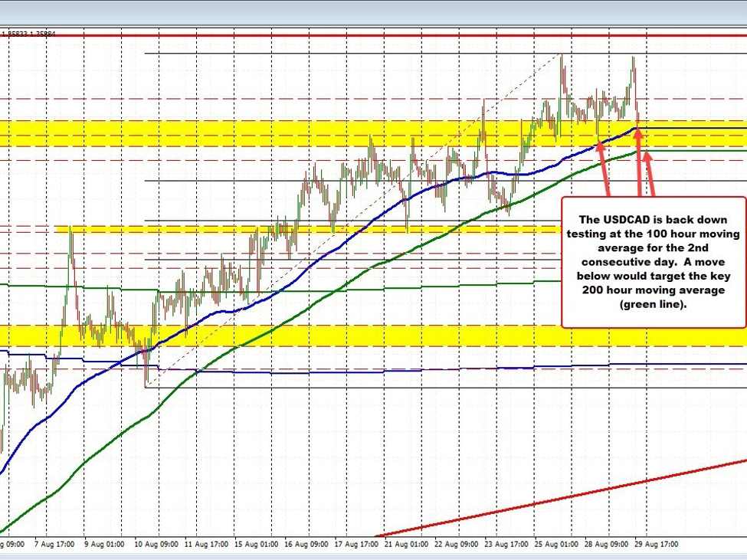Click the "7 Aug 17:00" time axis label
Viewport: 747px width, 560px height.
coord(54,544)
